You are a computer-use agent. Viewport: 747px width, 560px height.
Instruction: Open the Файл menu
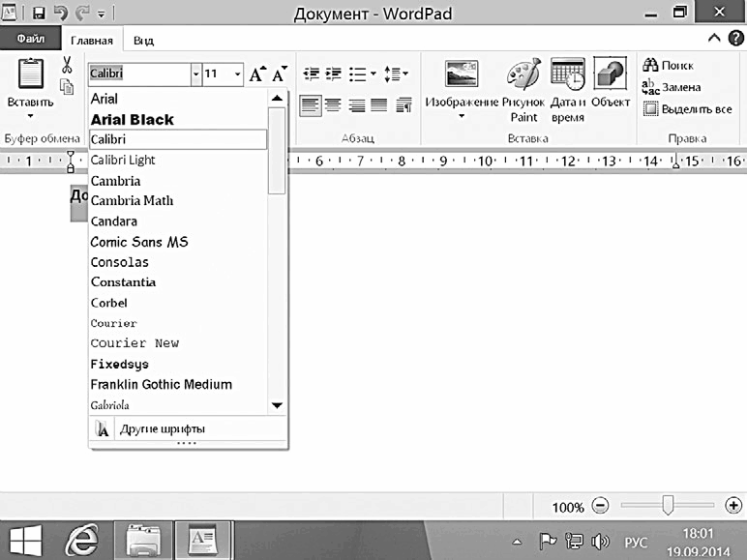[30, 41]
